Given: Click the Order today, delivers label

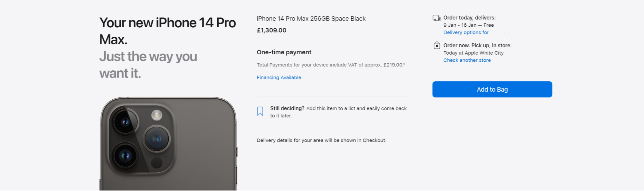Looking at the screenshot, I should (469, 18).
